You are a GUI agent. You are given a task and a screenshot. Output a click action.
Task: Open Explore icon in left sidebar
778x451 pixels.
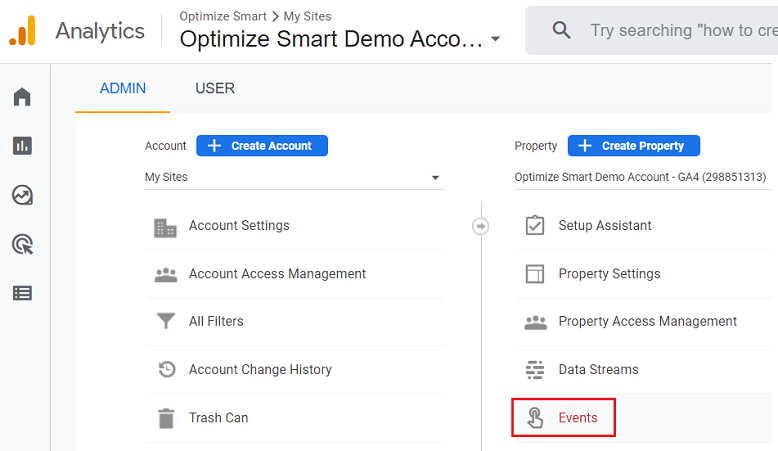click(x=22, y=195)
